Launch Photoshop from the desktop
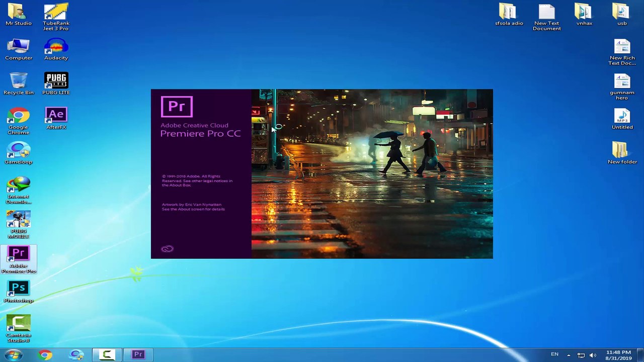This screenshot has width=644, height=362. (18, 292)
